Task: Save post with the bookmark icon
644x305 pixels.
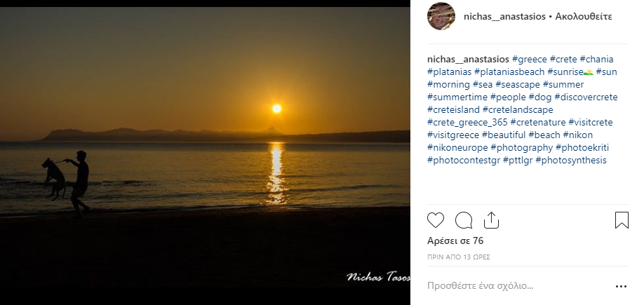Action: coord(621,220)
